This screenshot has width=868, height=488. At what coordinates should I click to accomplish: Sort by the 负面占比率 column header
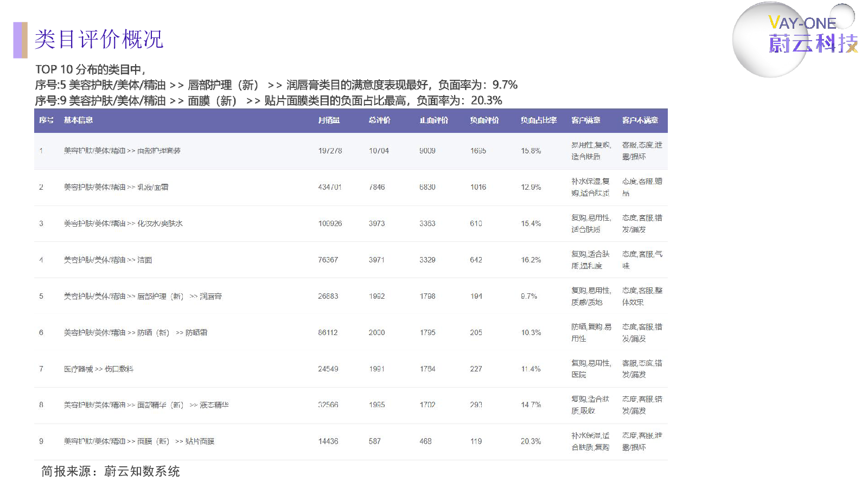tap(538, 120)
